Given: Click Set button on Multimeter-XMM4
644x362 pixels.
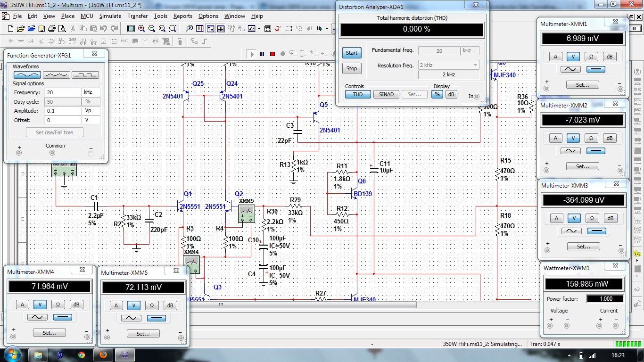Looking at the screenshot, I should 49,333.
